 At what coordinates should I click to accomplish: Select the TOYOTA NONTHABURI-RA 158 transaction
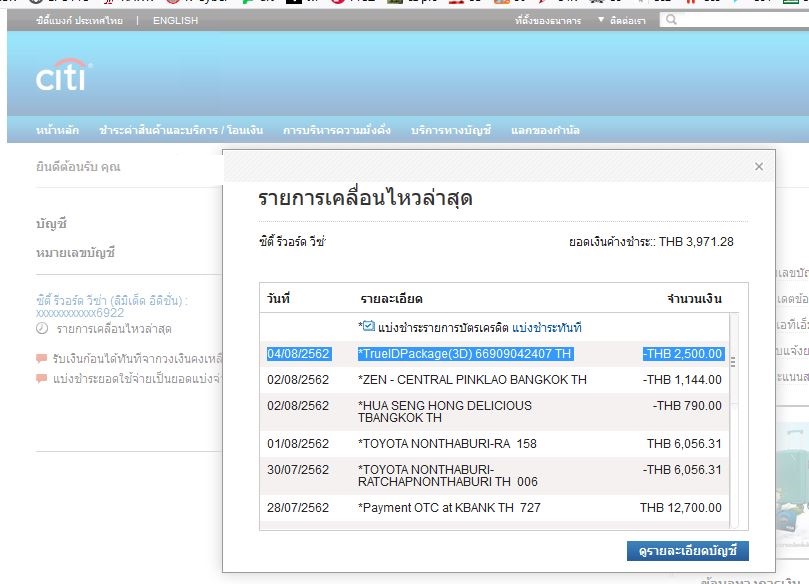(494, 444)
